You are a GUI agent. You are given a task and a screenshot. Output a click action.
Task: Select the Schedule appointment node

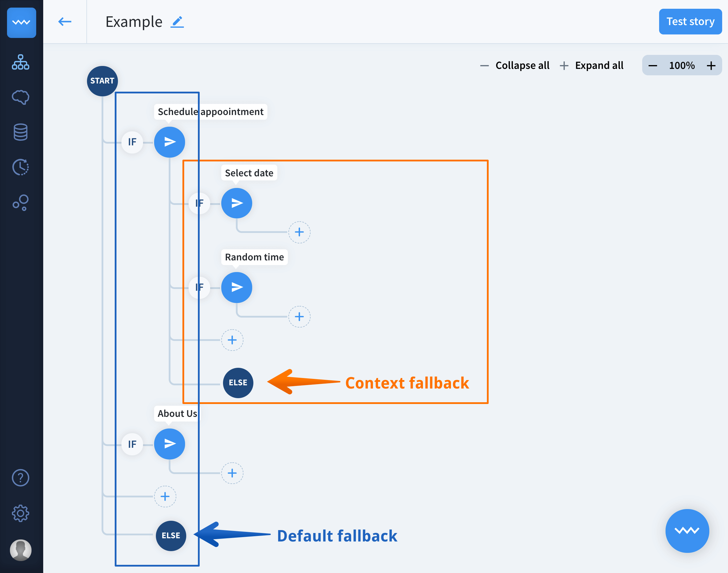[169, 142]
